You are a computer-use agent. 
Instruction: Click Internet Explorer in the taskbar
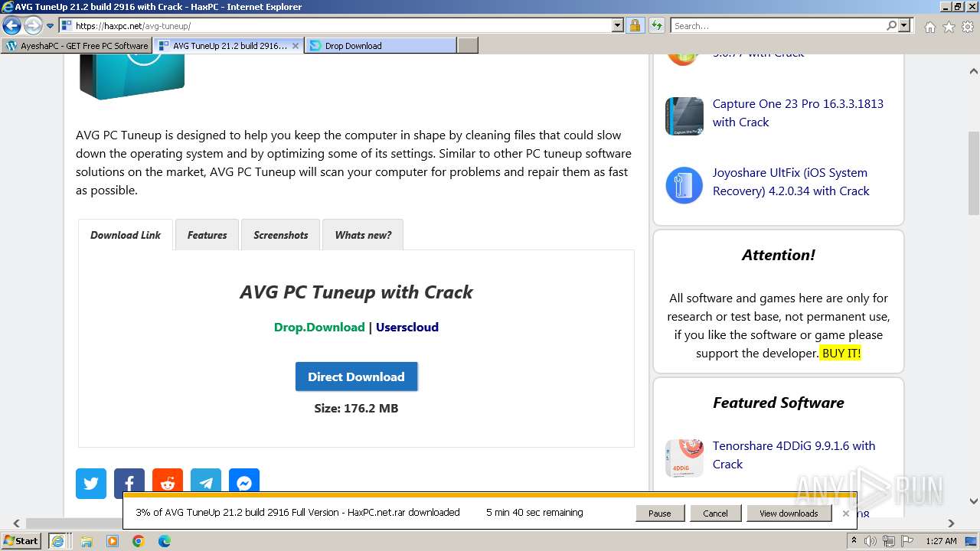click(x=57, y=541)
